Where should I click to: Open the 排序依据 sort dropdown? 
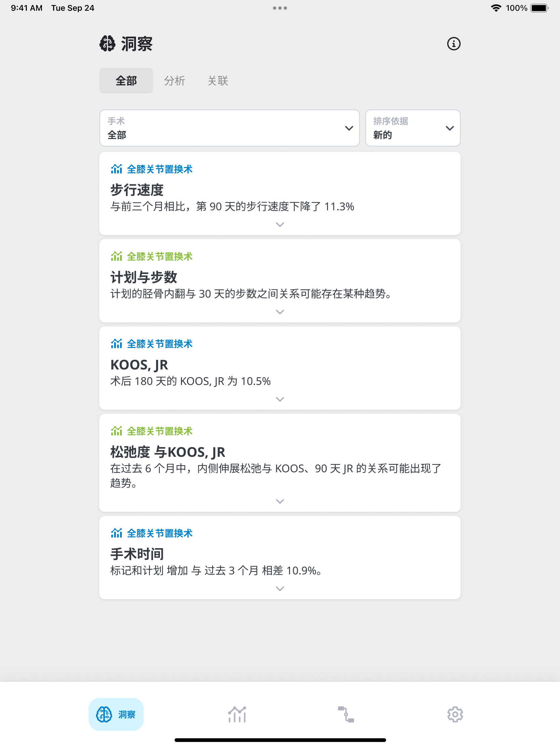413,128
